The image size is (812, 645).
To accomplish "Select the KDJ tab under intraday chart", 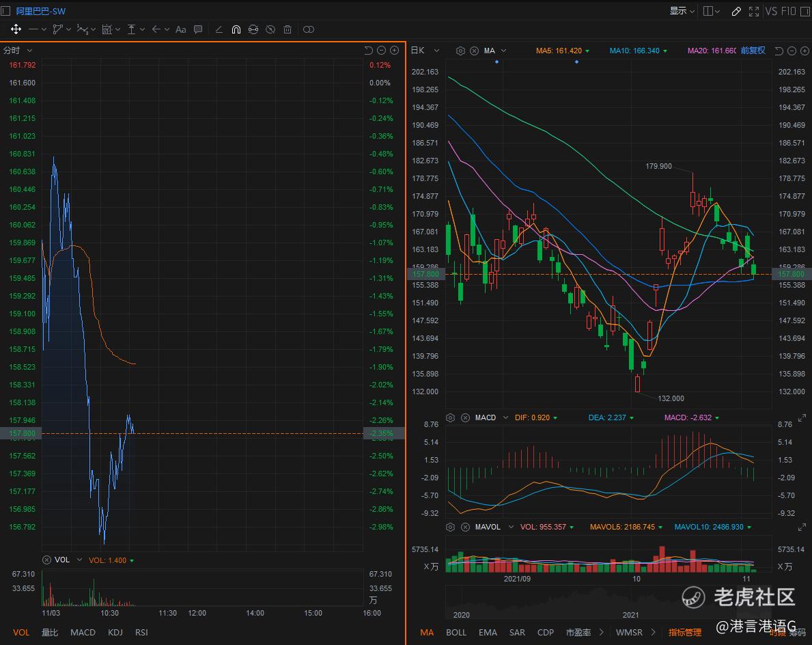I will (115, 632).
